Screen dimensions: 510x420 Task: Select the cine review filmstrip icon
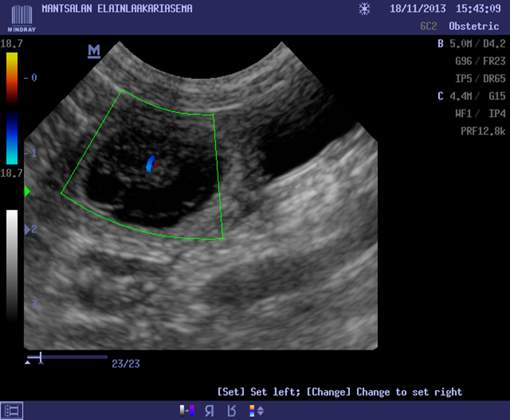point(11,411)
